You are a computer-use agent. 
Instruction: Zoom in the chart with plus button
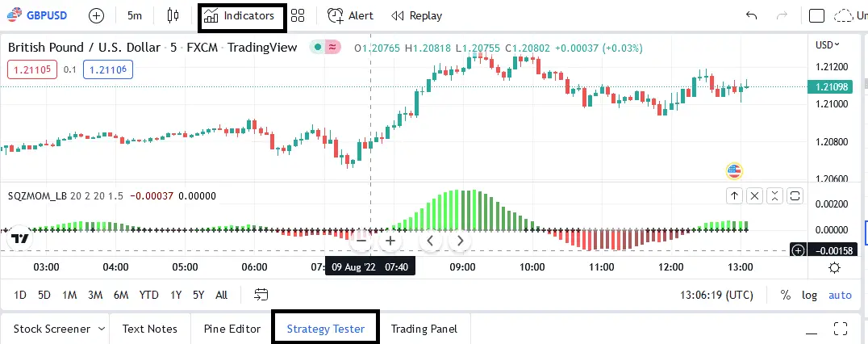390,241
